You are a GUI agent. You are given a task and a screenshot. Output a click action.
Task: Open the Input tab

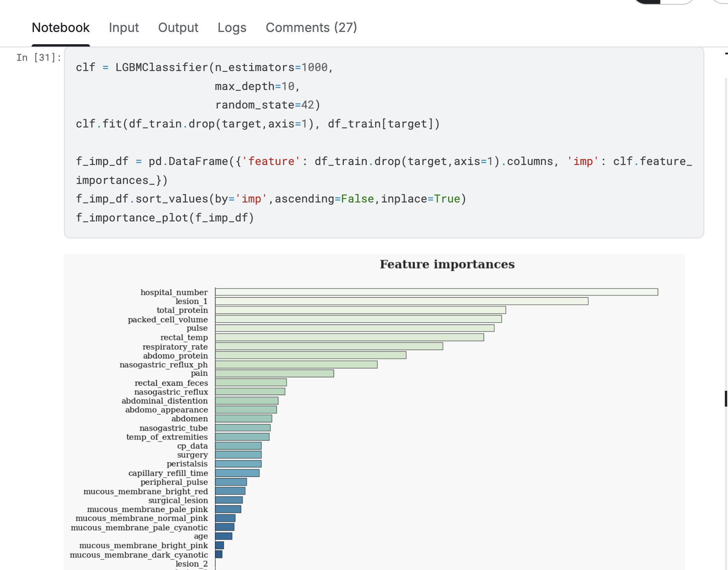pyautogui.click(x=124, y=28)
